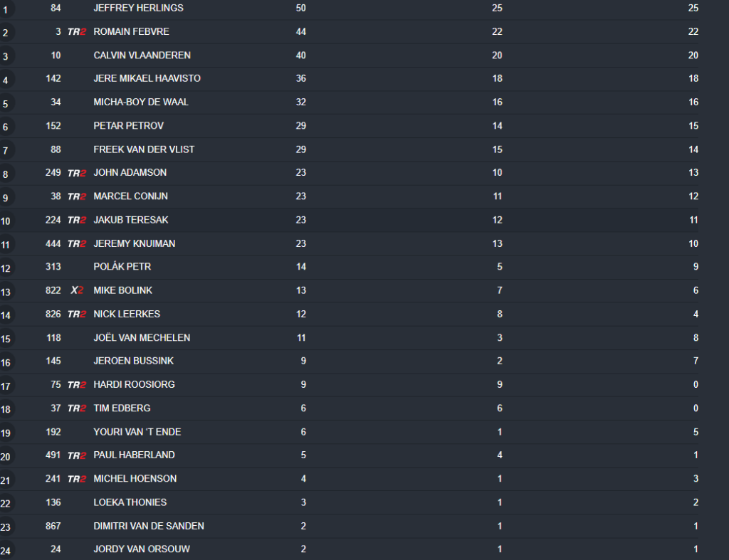Select the position 13 circle badge

point(6,292)
